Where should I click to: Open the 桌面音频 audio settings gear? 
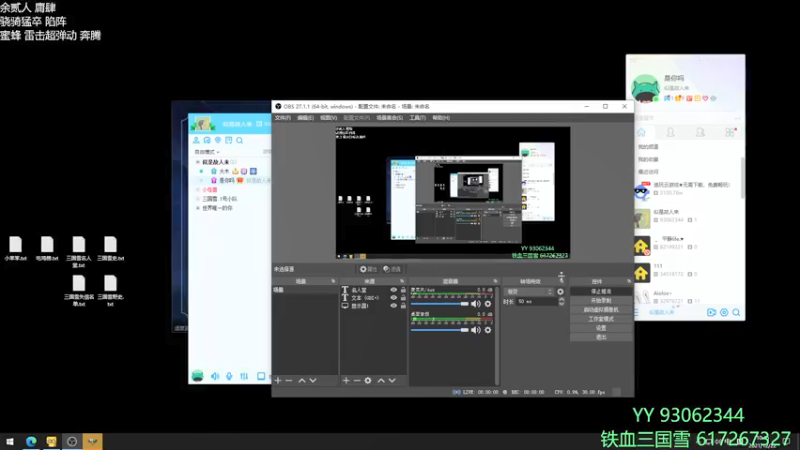pyautogui.click(x=488, y=330)
